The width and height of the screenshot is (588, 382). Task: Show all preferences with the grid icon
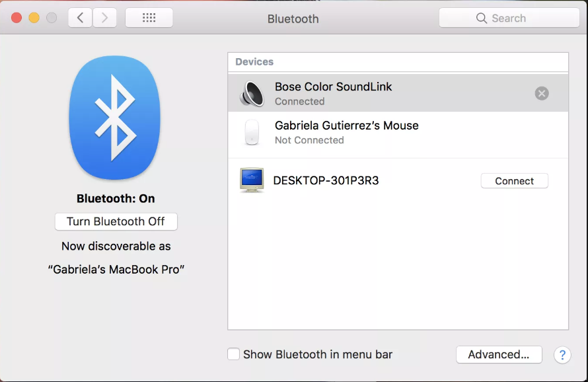149,18
